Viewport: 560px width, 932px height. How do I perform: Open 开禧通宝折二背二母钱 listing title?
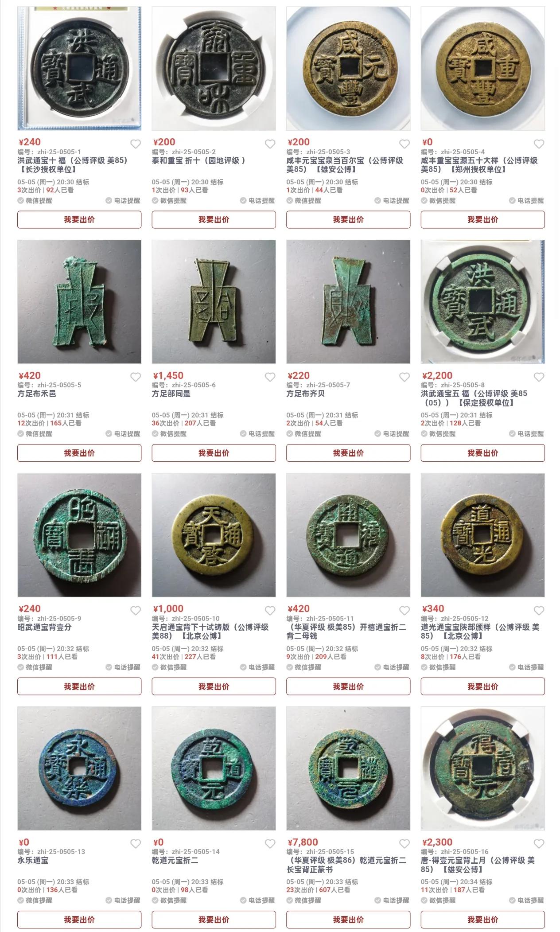(x=346, y=632)
